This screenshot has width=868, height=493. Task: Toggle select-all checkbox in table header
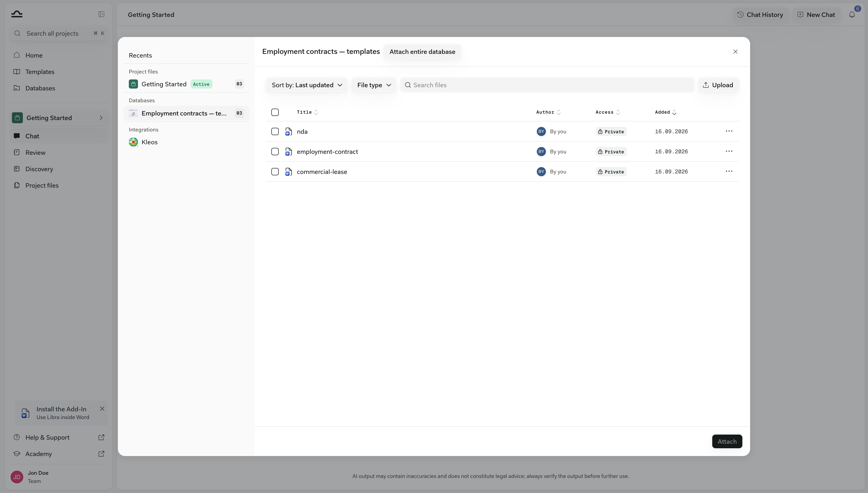coord(275,112)
